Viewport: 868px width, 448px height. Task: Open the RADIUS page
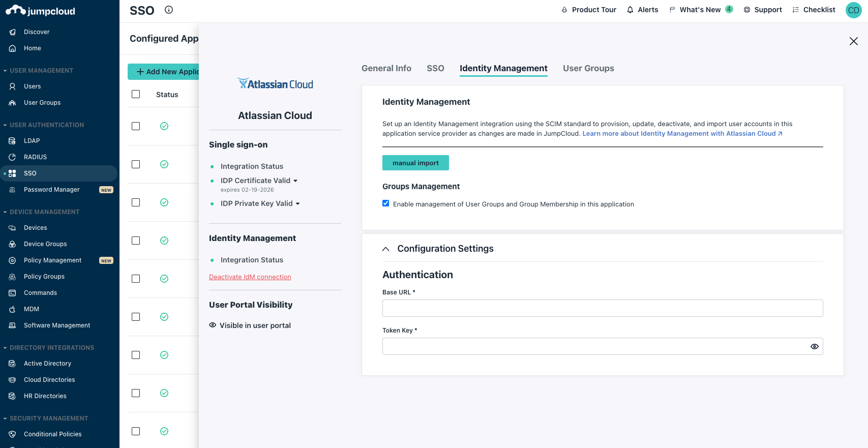point(35,157)
